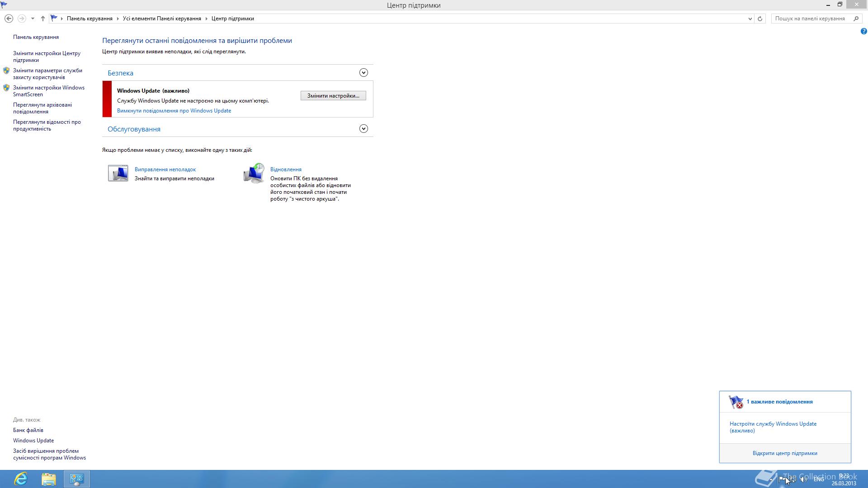Open 'Переглянути архівовані повідомлення' link
The width and height of the screenshot is (868, 488).
(42, 108)
